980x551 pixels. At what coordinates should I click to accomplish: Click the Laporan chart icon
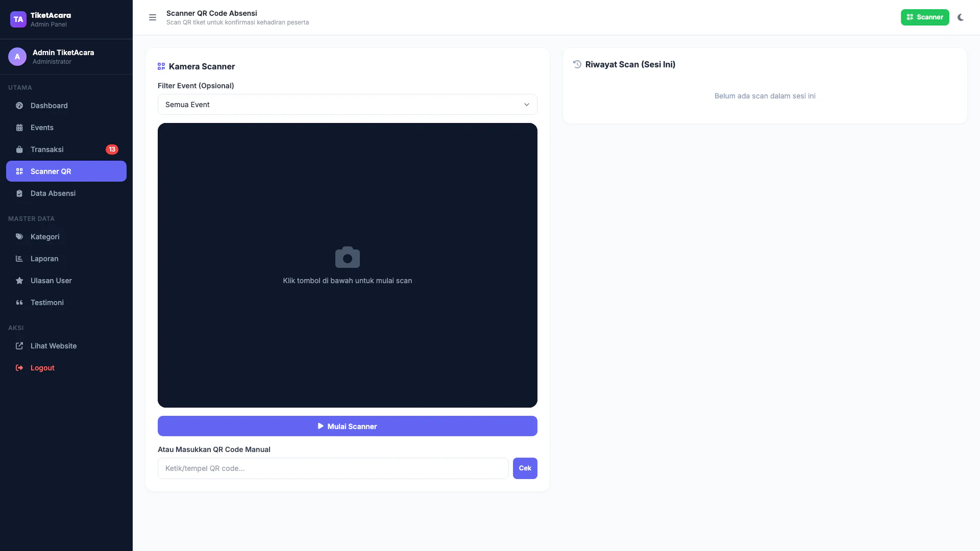19,259
